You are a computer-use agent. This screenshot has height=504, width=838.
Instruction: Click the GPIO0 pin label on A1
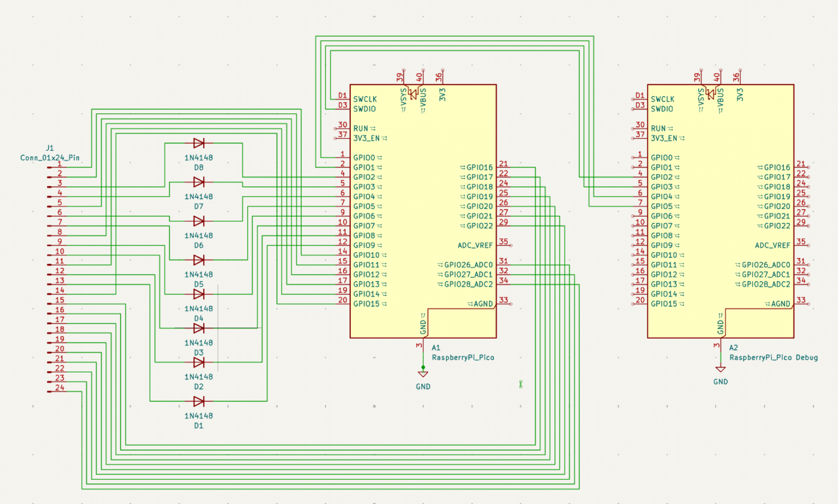(x=364, y=158)
